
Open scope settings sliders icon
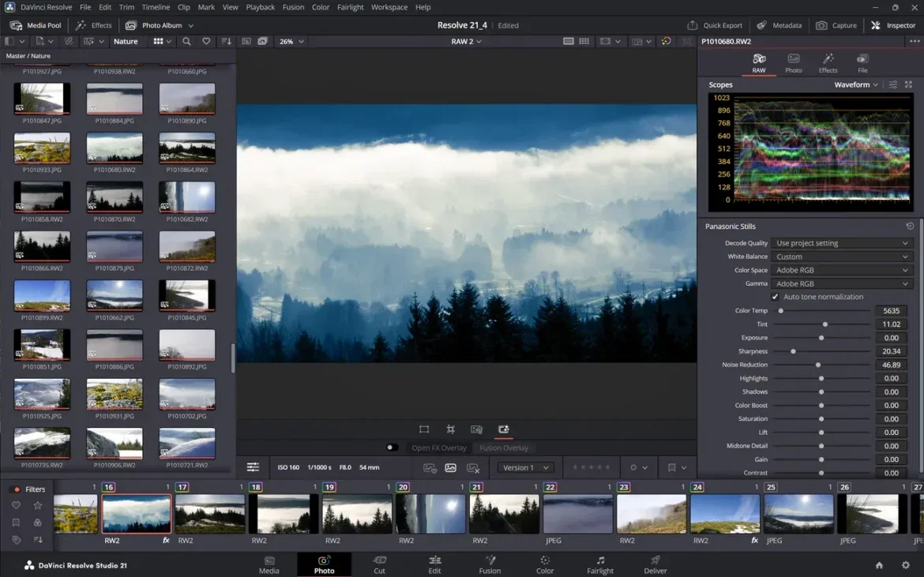(x=893, y=84)
